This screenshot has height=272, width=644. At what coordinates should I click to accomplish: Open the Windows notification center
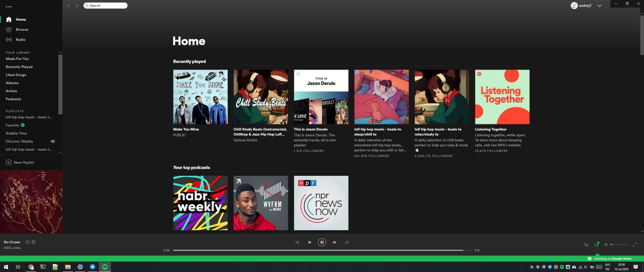click(636, 267)
